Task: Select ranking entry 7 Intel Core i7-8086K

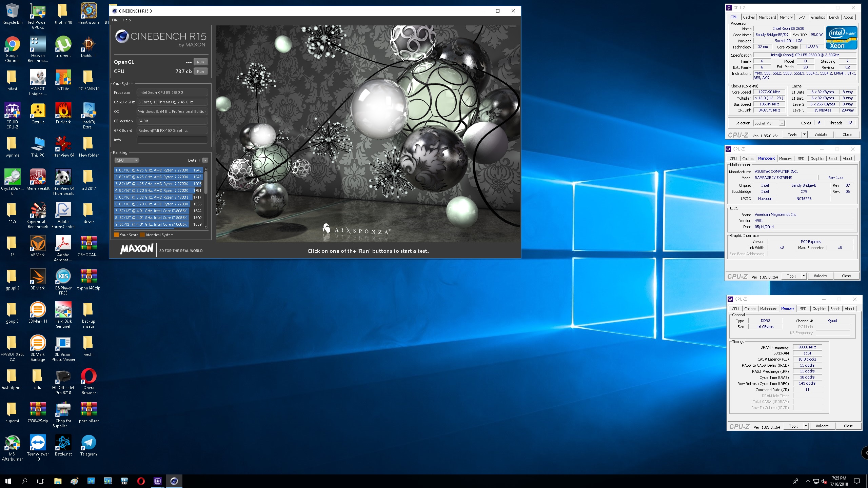Action: pyautogui.click(x=158, y=211)
